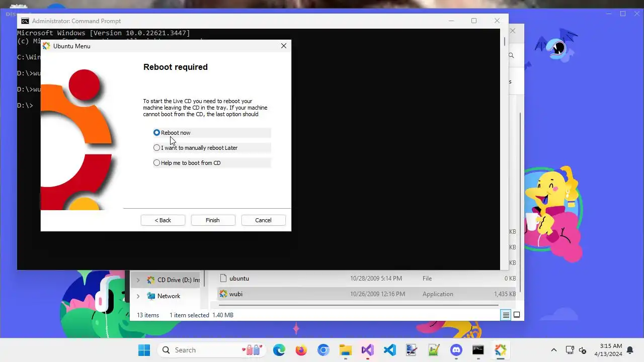Click the Ubuntu Menu title bar icon
The width and height of the screenshot is (644, 362).
tap(47, 46)
